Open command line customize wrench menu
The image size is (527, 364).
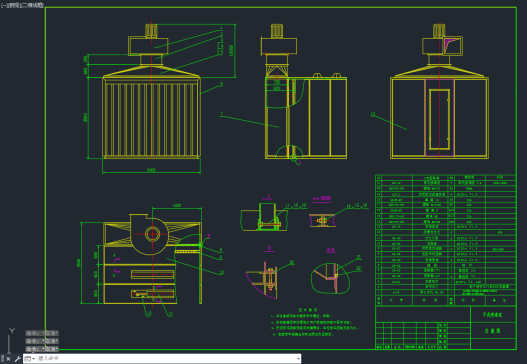tap(17, 359)
